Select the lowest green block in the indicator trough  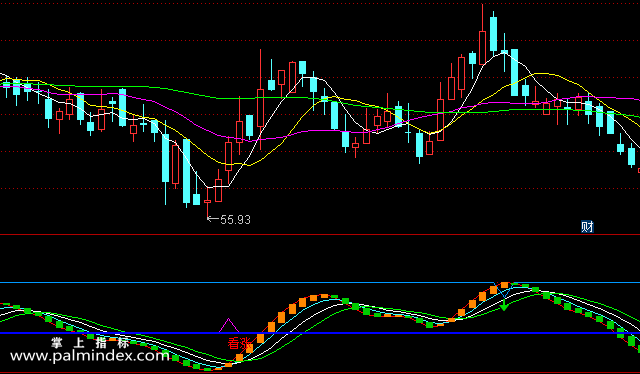(x=207, y=369)
